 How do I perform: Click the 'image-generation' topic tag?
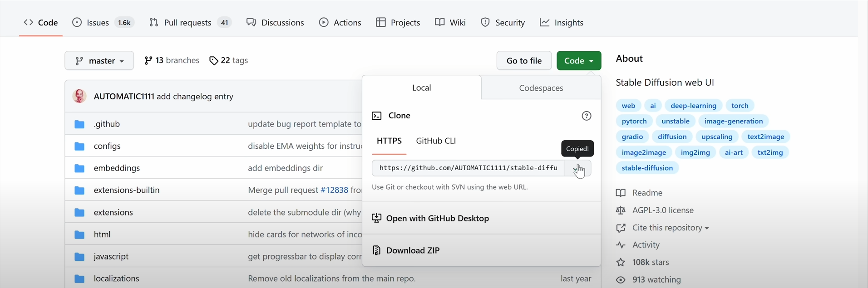(734, 121)
